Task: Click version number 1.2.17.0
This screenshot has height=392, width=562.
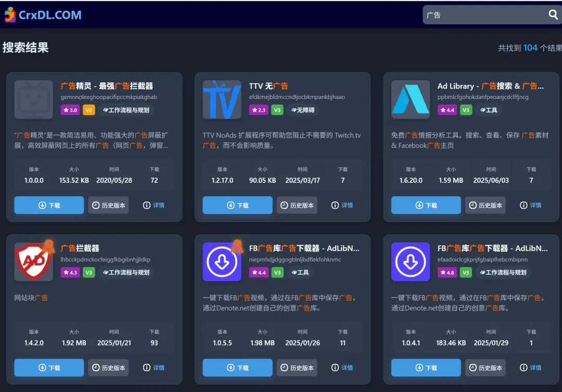Action: click(x=222, y=181)
